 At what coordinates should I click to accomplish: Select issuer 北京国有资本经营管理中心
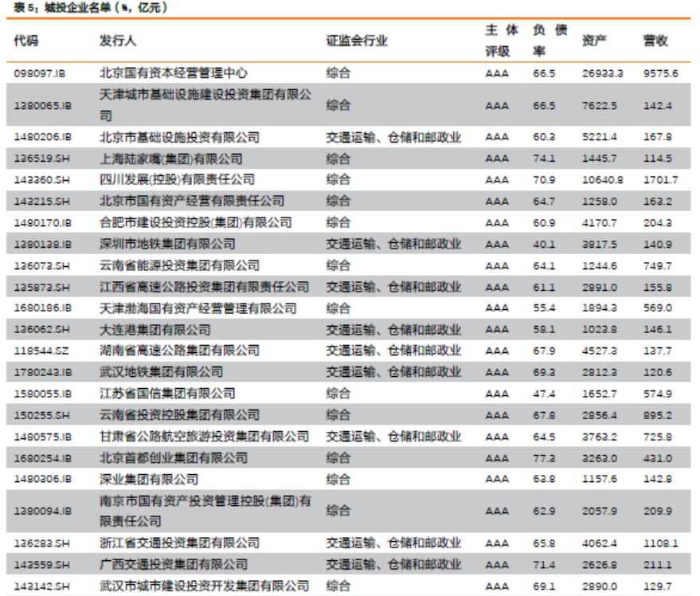(174, 73)
